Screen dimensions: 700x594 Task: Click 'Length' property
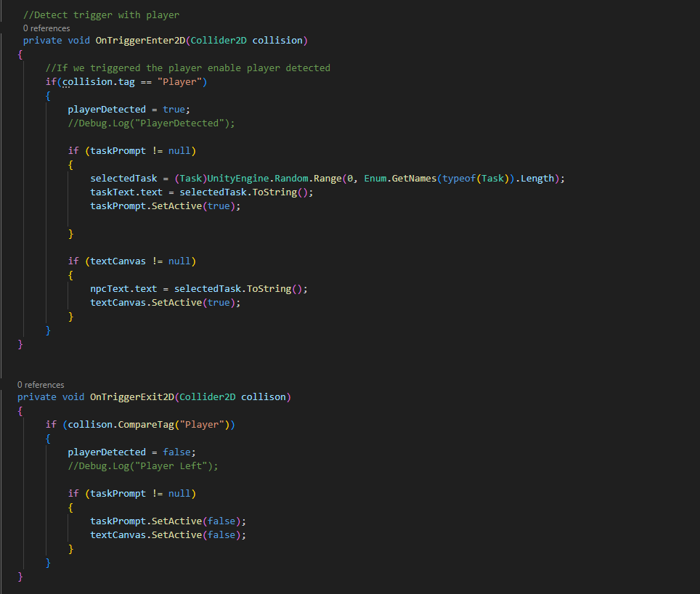point(537,178)
